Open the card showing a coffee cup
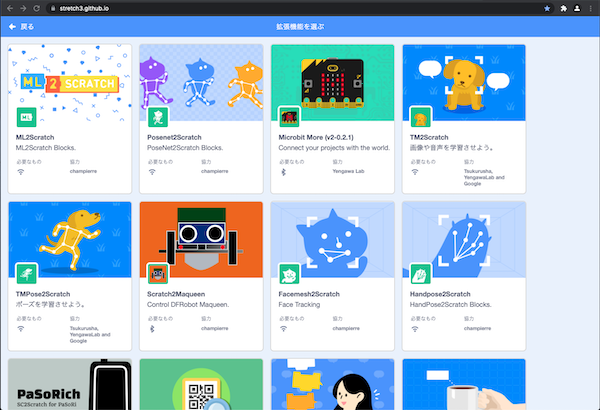The image size is (600, 410). pyautogui.click(x=464, y=384)
